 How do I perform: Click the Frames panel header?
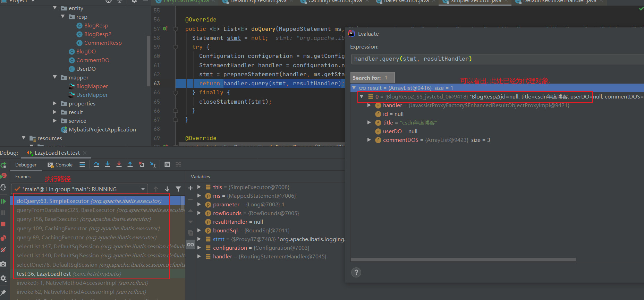(23, 177)
